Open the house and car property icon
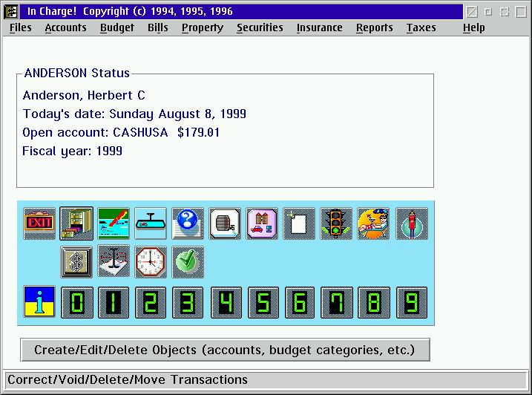The width and height of the screenshot is (532, 395). [262, 223]
